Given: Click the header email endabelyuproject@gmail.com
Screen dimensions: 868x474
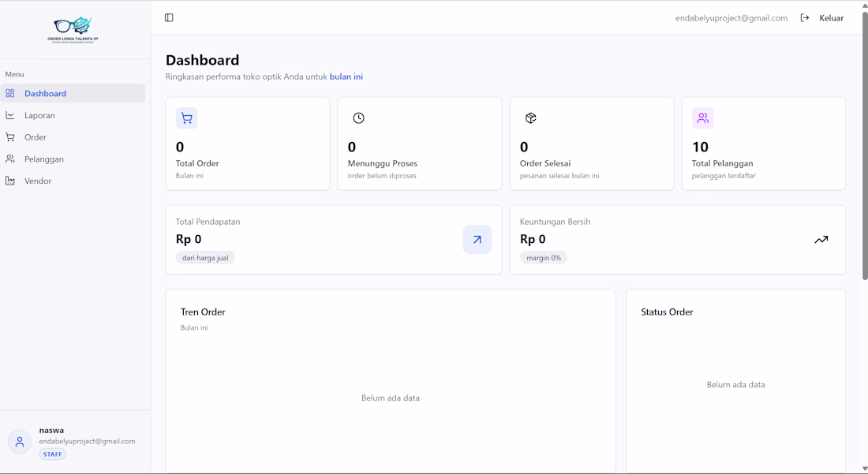Looking at the screenshot, I should point(731,17).
